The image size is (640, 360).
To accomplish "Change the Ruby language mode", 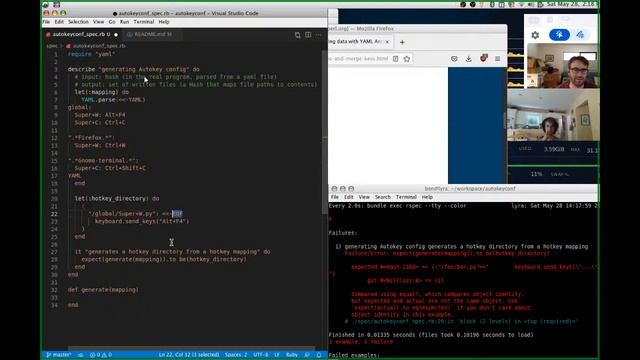I will 292,355.
